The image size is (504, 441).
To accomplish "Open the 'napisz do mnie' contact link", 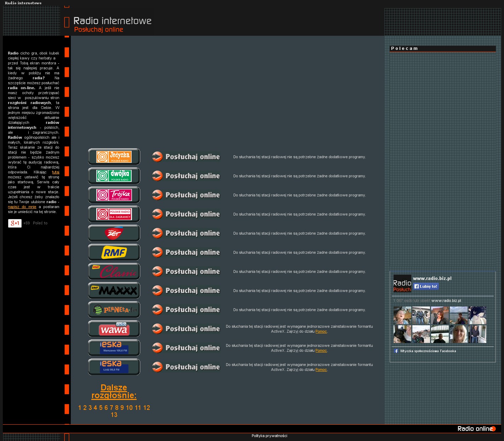I will pyautogui.click(x=22, y=207).
